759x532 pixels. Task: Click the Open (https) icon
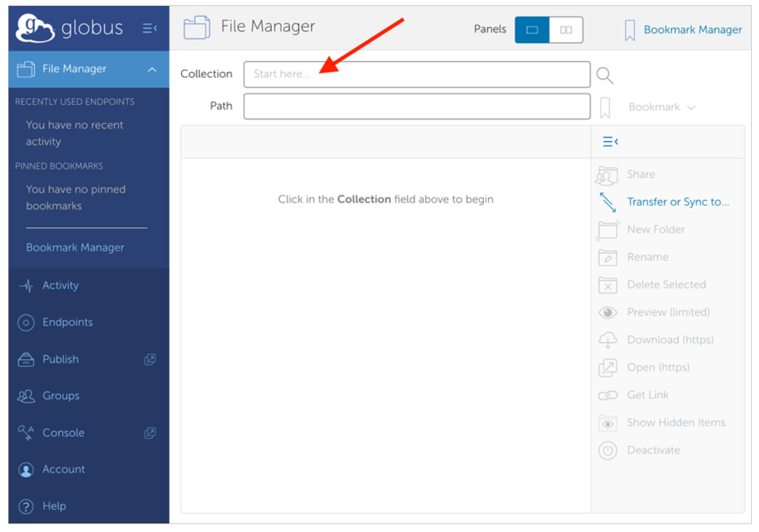pyautogui.click(x=607, y=368)
